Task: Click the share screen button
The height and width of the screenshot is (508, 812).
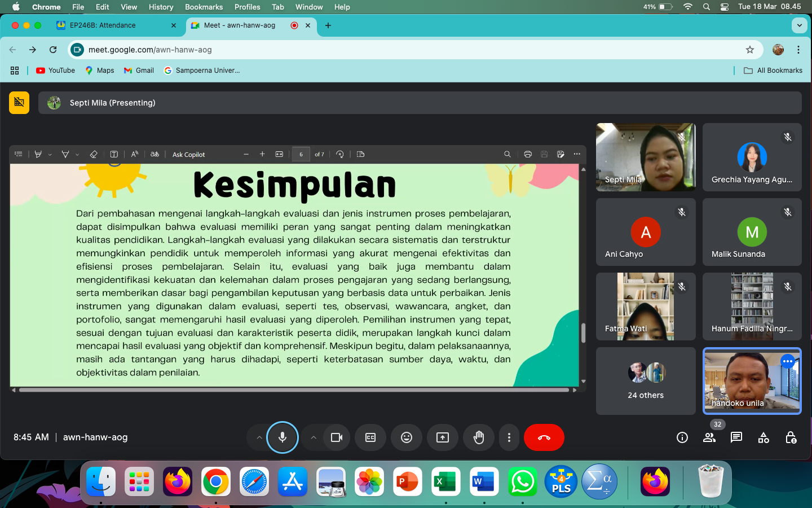Action: point(443,437)
